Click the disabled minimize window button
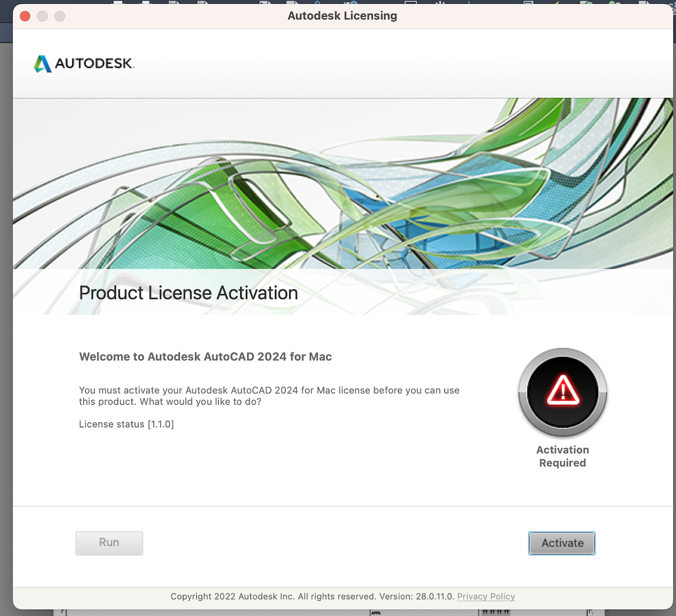This screenshot has width=676, height=616. click(42, 16)
